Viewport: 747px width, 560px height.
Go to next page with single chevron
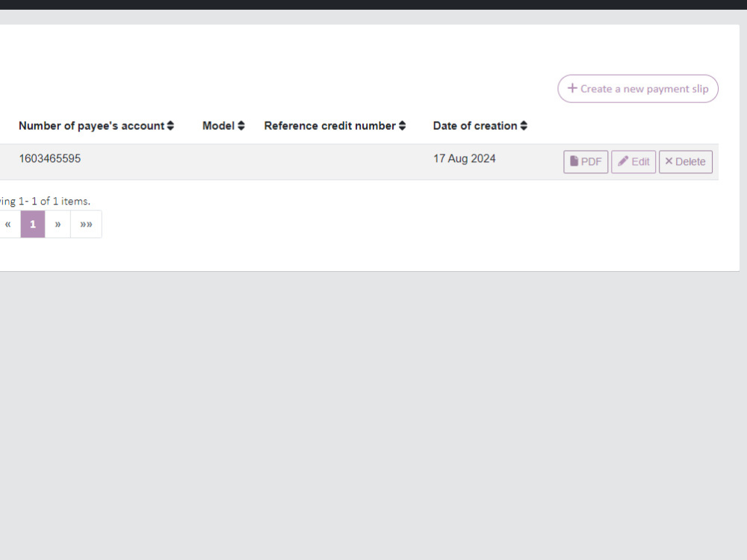pyautogui.click(x=58, y=224)
